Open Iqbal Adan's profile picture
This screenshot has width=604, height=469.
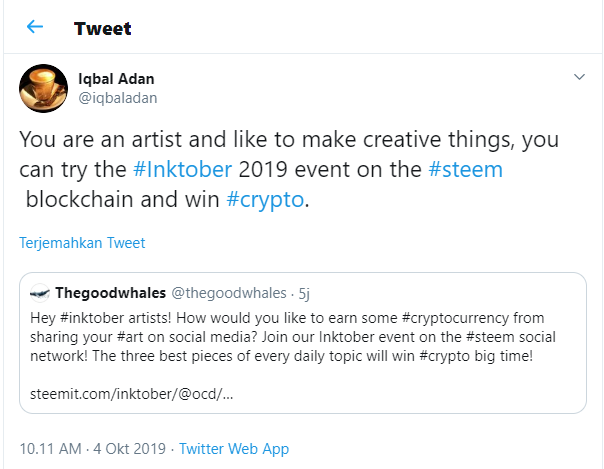click(x=43, y=88)
